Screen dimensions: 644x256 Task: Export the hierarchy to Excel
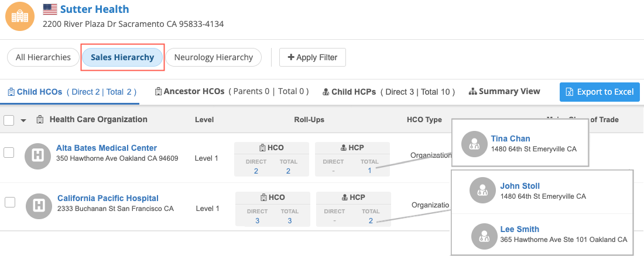click(x=600, y=92)
